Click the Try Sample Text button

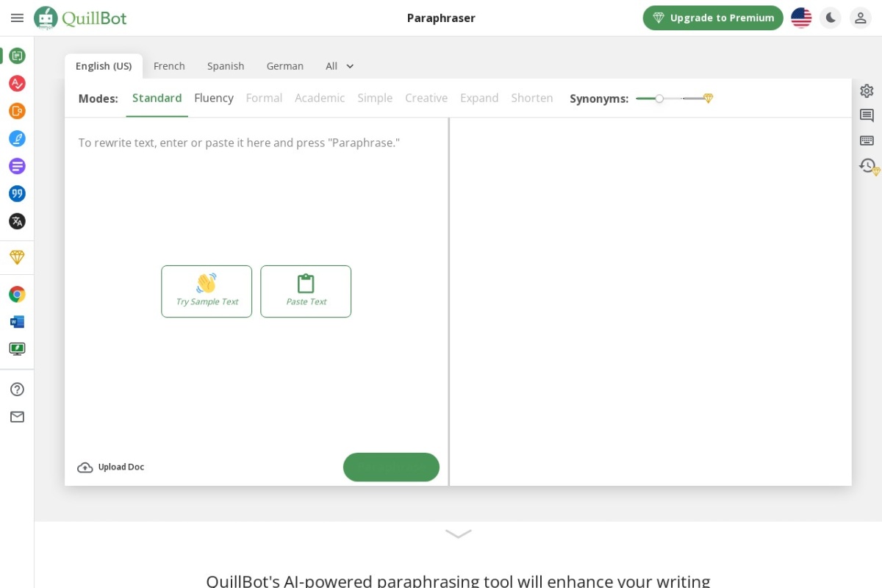207,291
